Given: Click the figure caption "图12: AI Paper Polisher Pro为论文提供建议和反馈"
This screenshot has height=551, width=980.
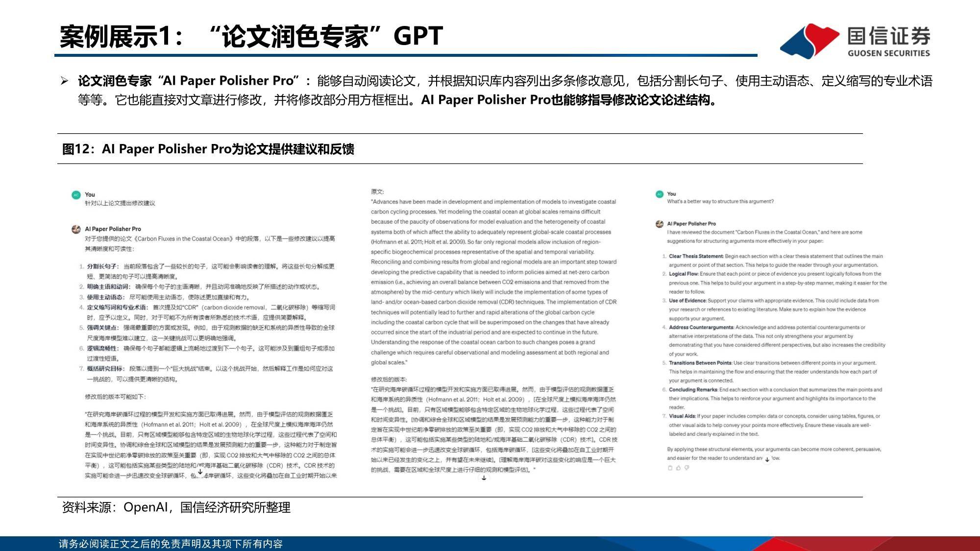Looking at the screenshot, I should click(208, 149).
